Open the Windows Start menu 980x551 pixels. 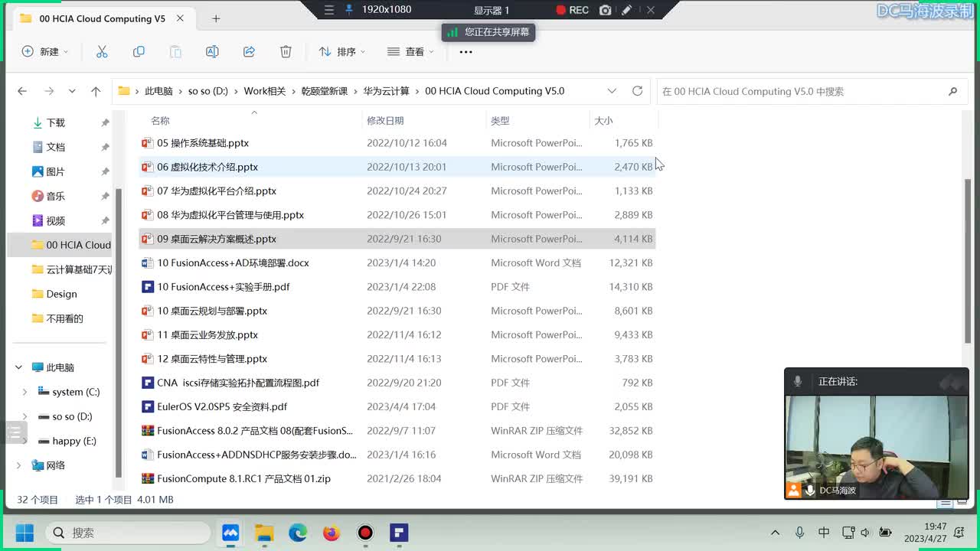pos(24,533)
